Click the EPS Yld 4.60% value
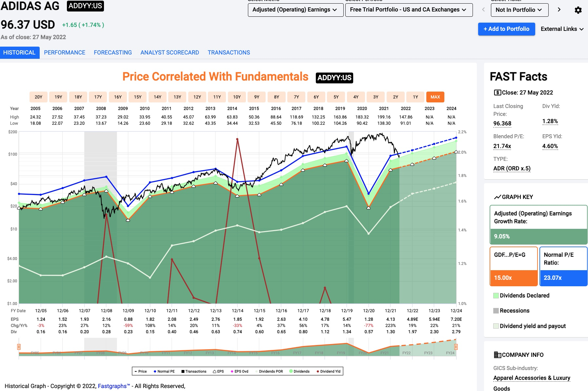 click(x=550, y=146)
